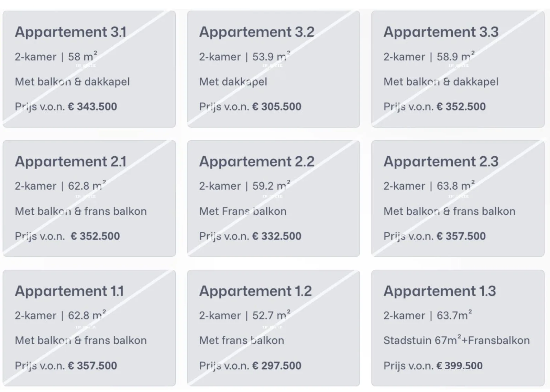Open Appartement 1.1 apartment card
The width and height of the screenshot is (550, 392).
(89, 328)
